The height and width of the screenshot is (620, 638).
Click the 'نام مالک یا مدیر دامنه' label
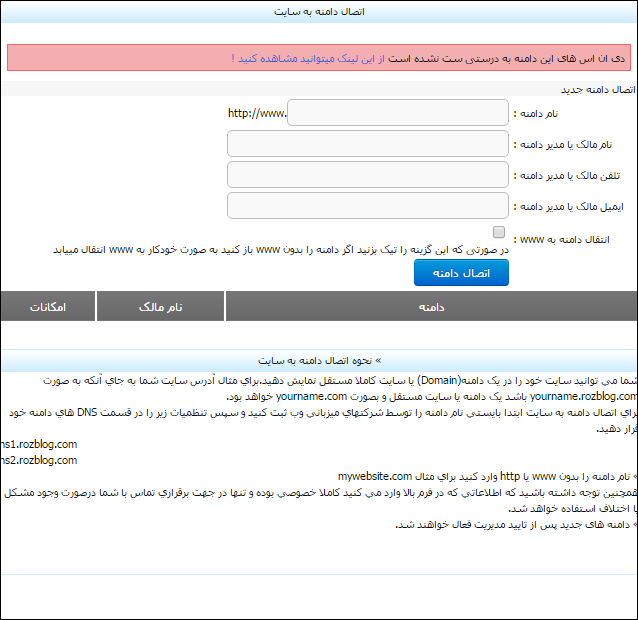point(563,145)
